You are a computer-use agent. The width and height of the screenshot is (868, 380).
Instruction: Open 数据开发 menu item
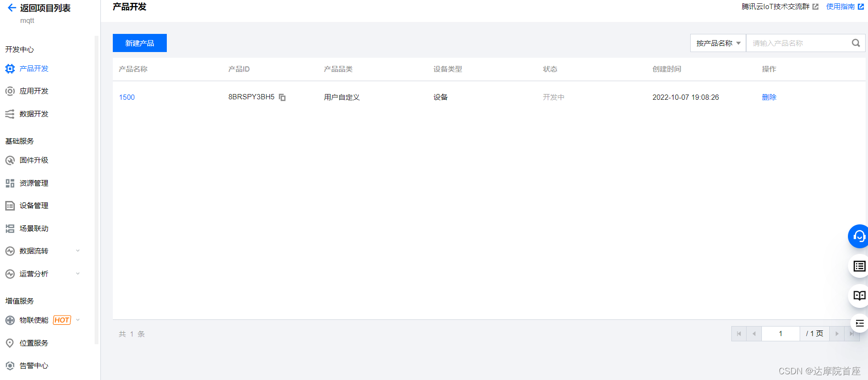coord(34,114)
